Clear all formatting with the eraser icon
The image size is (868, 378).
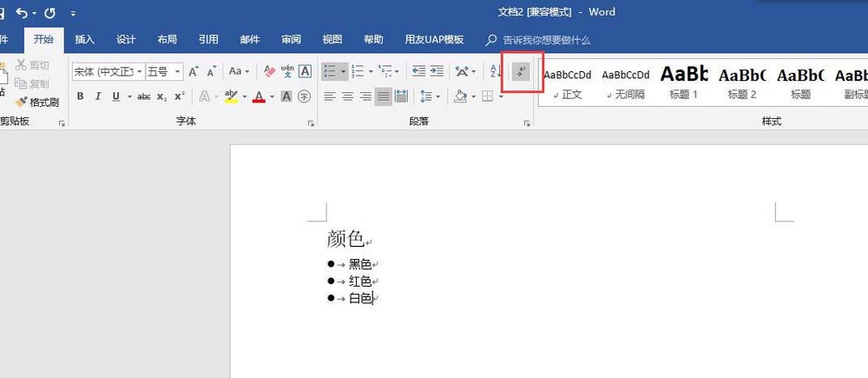[x=270, y=71]
